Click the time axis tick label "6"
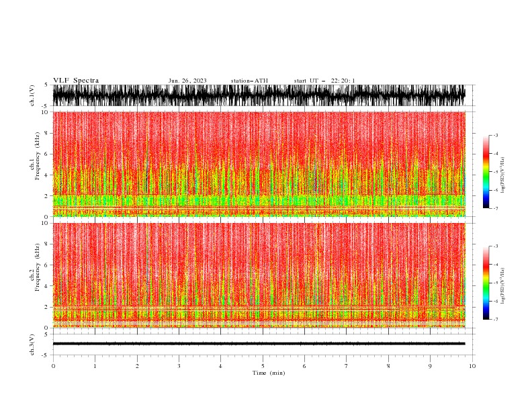This screenshot has height=411, width=532. point(304,366)
